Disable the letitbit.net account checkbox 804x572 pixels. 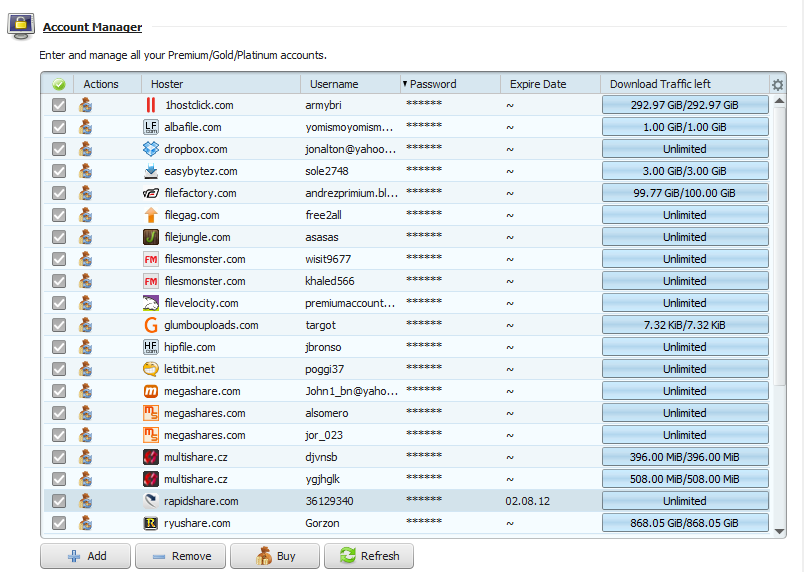click(x=59, y=370)
